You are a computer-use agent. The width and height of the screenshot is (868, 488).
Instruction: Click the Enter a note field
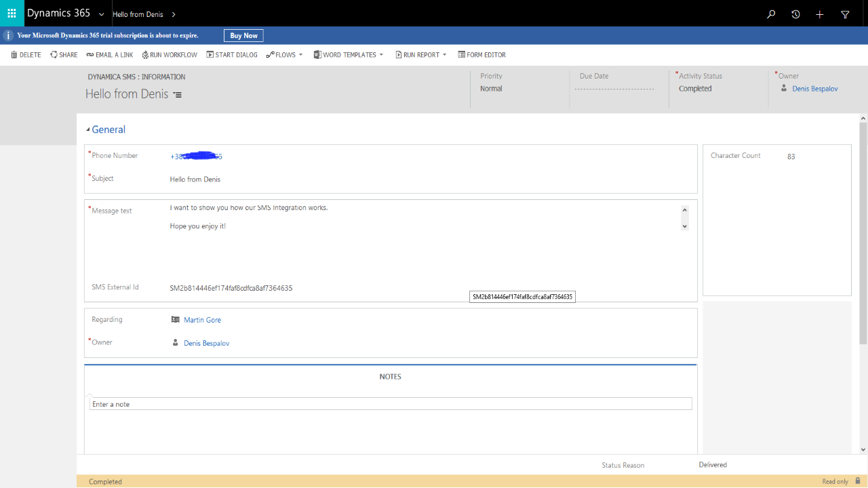point(391,404)
